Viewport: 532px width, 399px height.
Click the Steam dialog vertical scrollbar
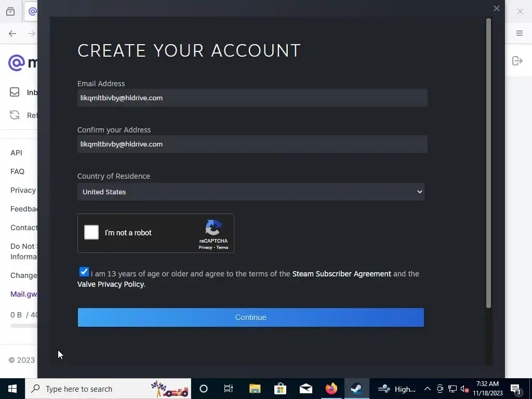[488, 163]
